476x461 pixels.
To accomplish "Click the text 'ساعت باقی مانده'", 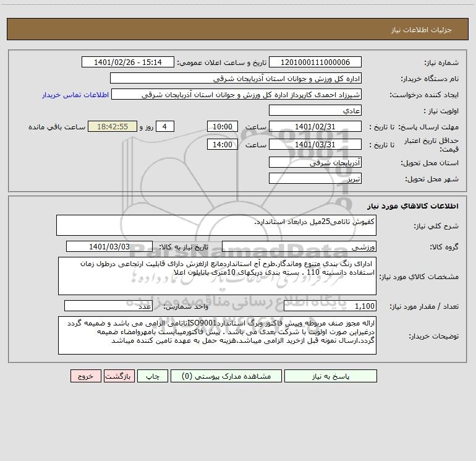I will tap(57, 127).
